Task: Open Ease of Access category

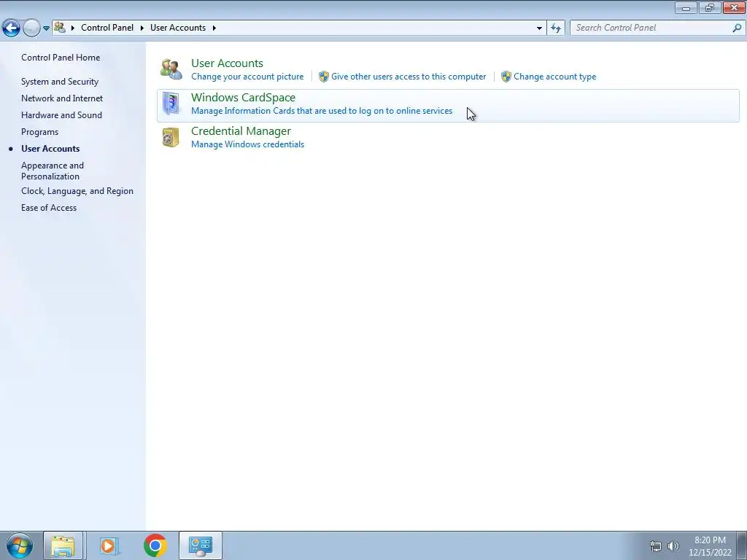Action: pos(49,208)
